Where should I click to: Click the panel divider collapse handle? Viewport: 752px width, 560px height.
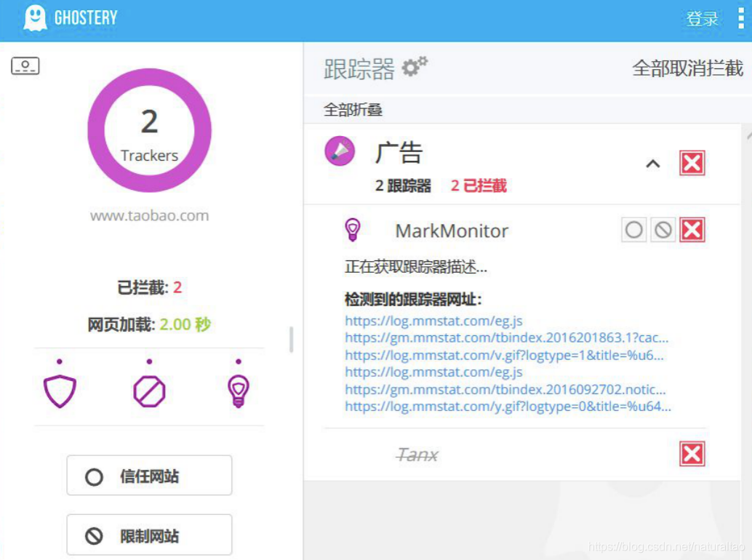coord(291,340)
